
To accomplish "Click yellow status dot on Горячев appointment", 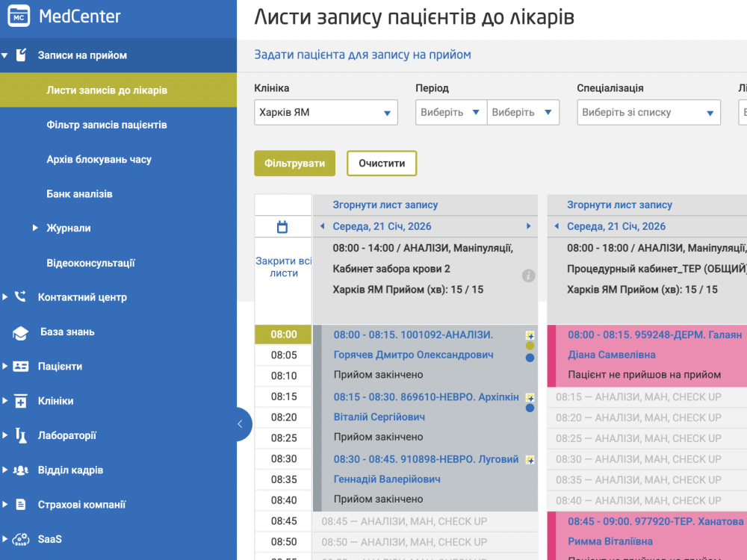I will 530,346.
